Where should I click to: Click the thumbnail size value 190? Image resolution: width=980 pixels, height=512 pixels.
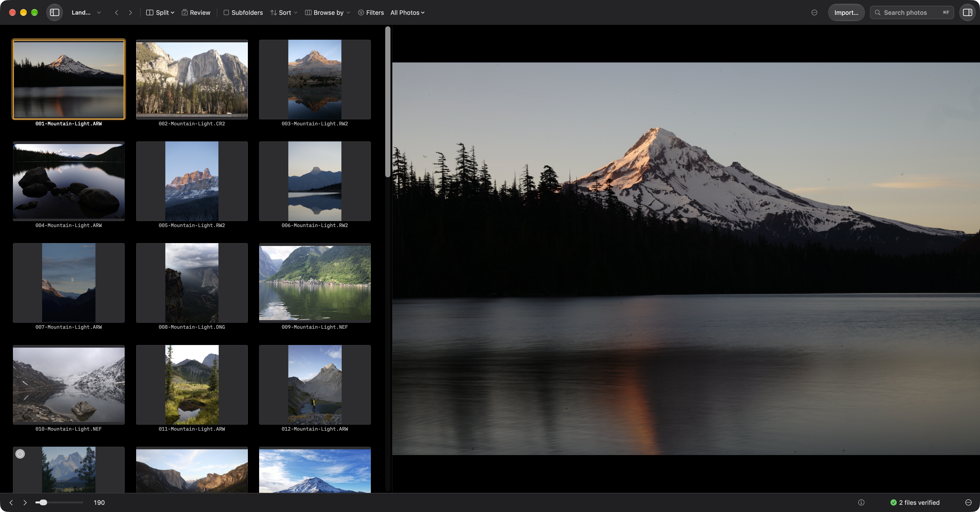(99, 502)
